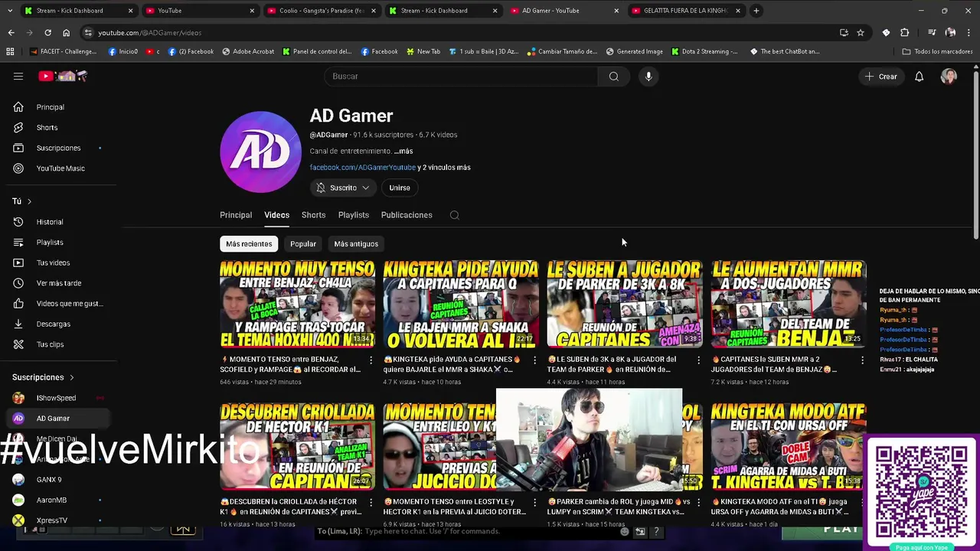
Task: Open FACEIT - Challenge bookmark
Action: click(64, 51)
